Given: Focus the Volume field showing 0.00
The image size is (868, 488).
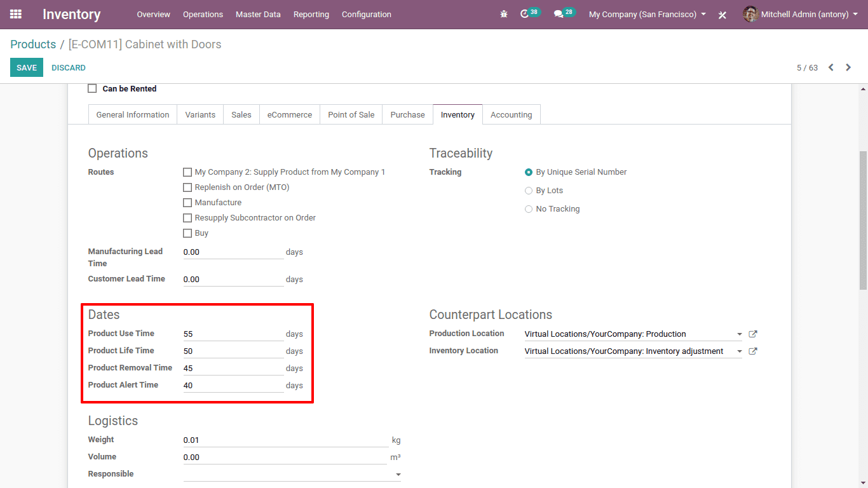Looking at the screenshot, I should point(286,457).
